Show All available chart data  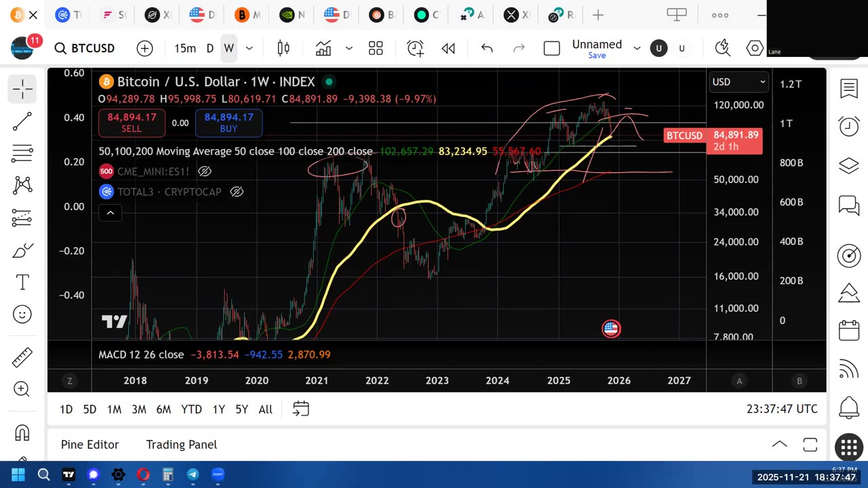(266, 409)
